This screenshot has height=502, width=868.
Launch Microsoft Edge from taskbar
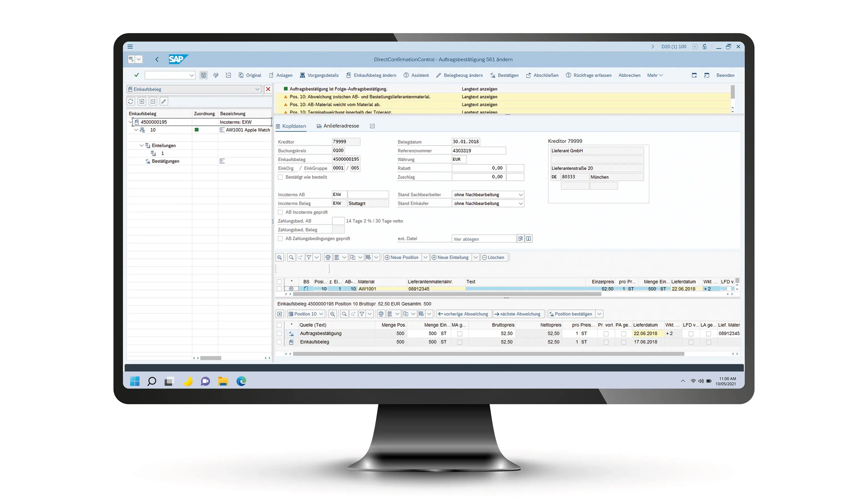(x=241, y=381)
